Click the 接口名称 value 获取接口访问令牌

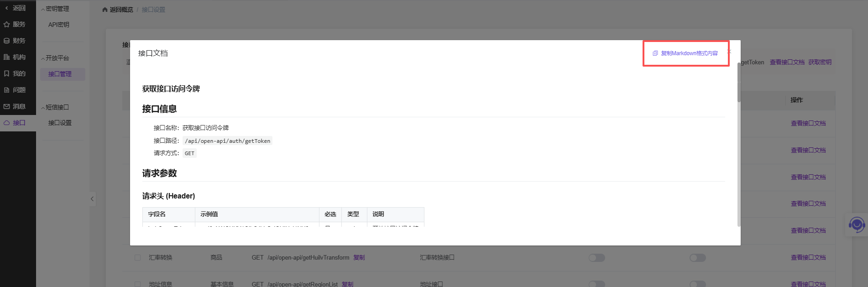[x=206, y=128]
